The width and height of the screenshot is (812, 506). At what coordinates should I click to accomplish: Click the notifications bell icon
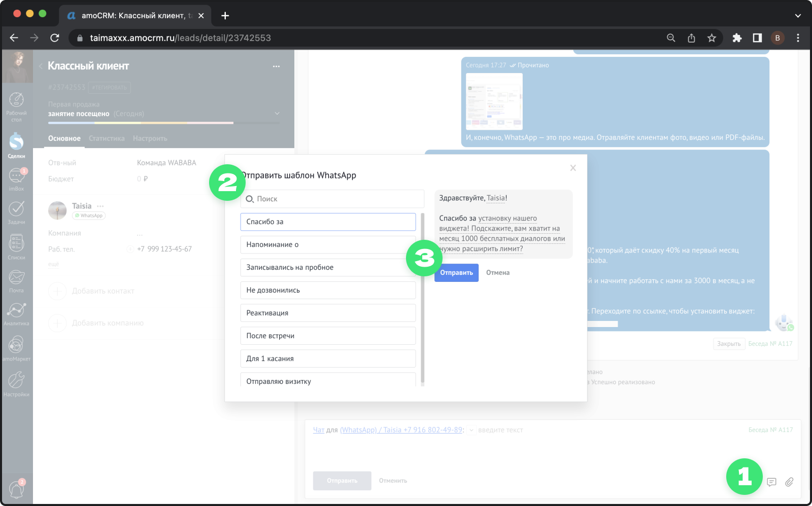click(x=16, y=489)
